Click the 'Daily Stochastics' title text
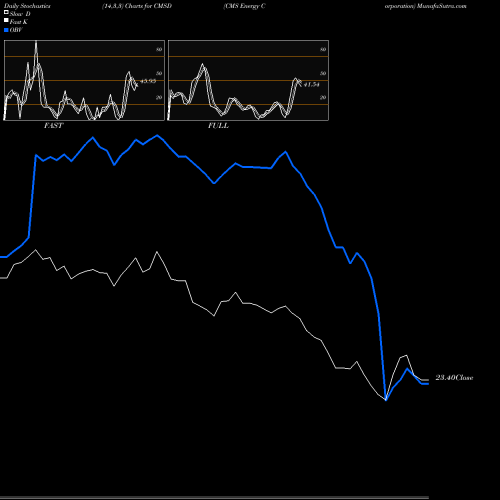Screen dimensions: 500x500 point(27,6)
